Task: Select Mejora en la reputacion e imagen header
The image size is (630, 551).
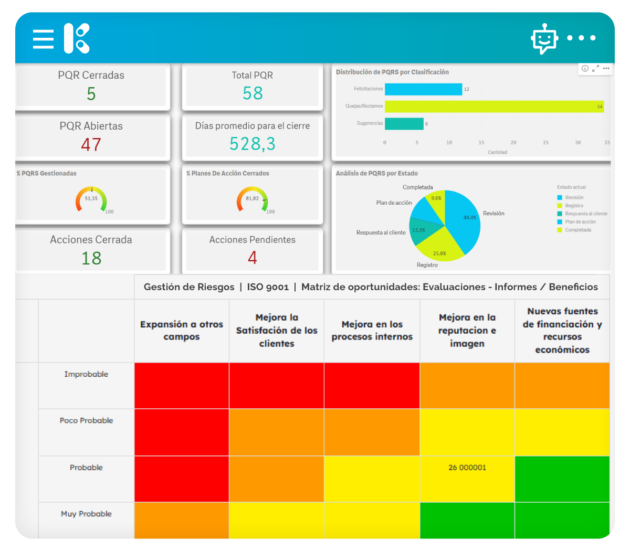Action: pos(467,330)
